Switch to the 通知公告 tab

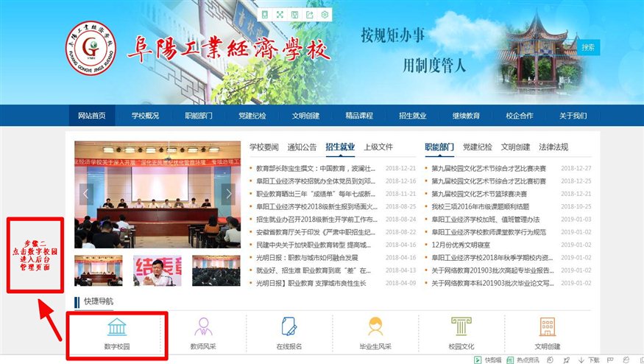point(302,147)
